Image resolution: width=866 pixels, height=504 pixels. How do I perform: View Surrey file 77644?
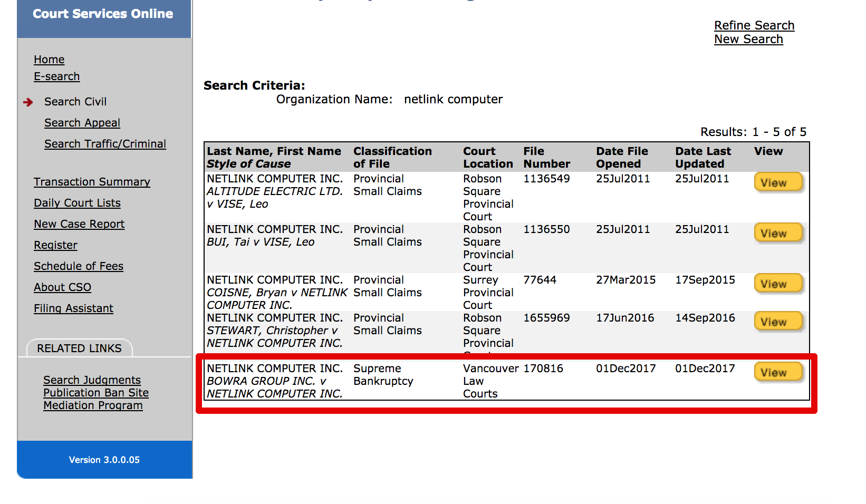pyautogui.click(x=778, y=284)
